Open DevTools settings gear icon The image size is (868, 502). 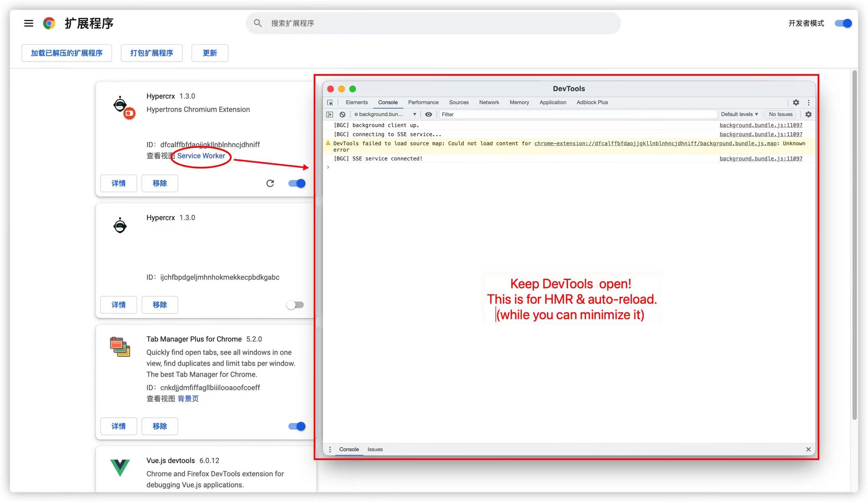pyautogui.click(x=796, y=102)
